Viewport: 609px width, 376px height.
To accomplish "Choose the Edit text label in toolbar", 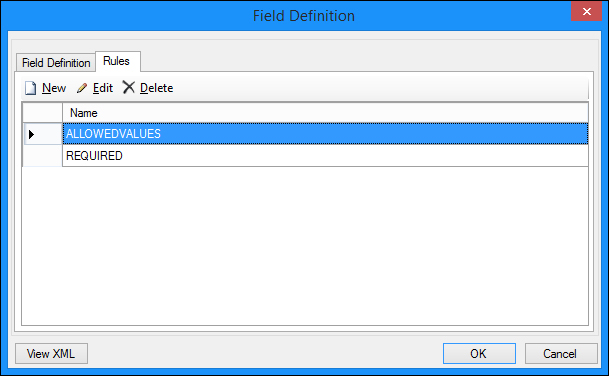I will pyautogui.click(x=103, y=88).
